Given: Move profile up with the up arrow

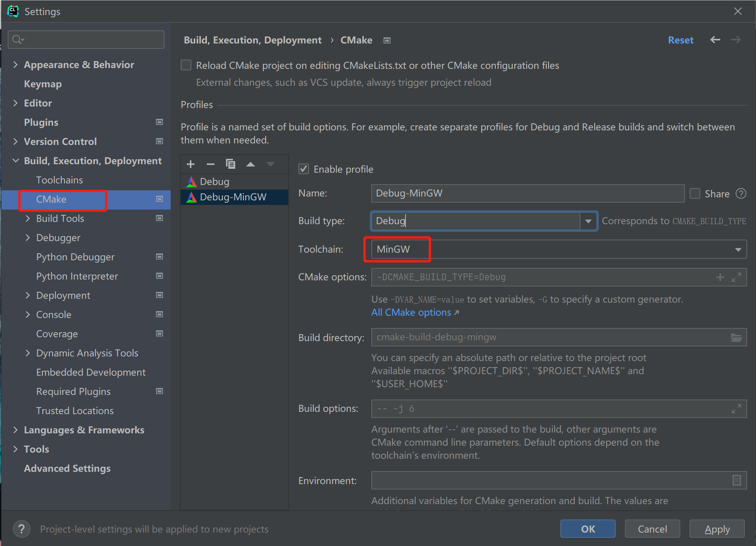Looking at the screenshot, I should 251,164.
